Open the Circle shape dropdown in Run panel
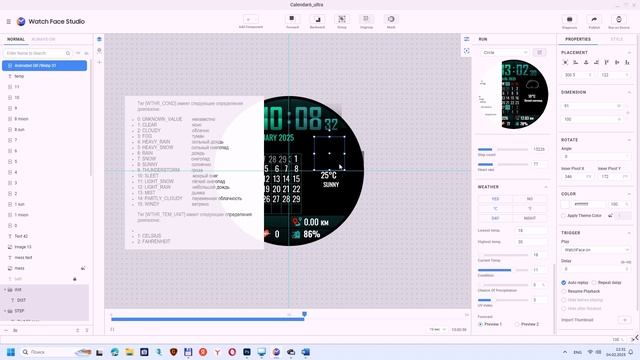 click(x=505, y=53)
